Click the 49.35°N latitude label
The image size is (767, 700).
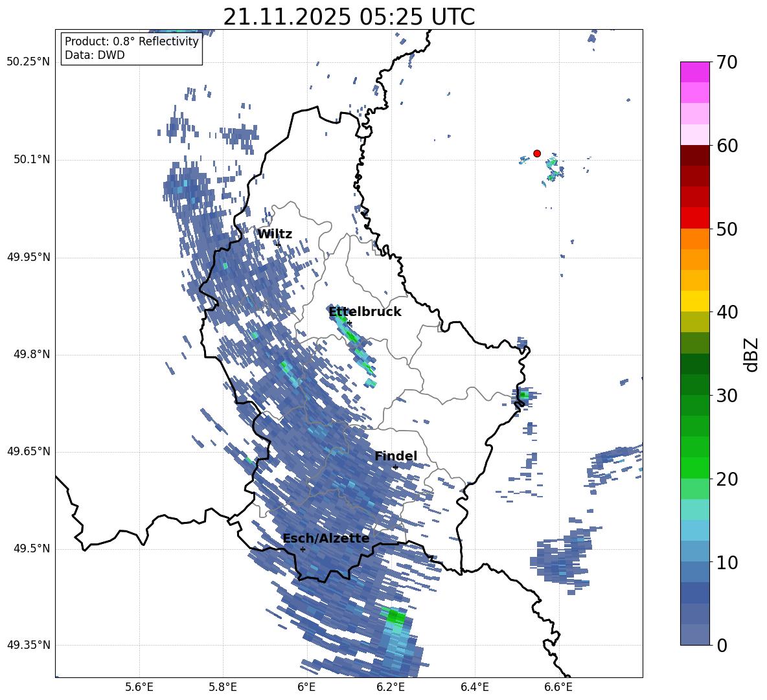click(29, 645)
